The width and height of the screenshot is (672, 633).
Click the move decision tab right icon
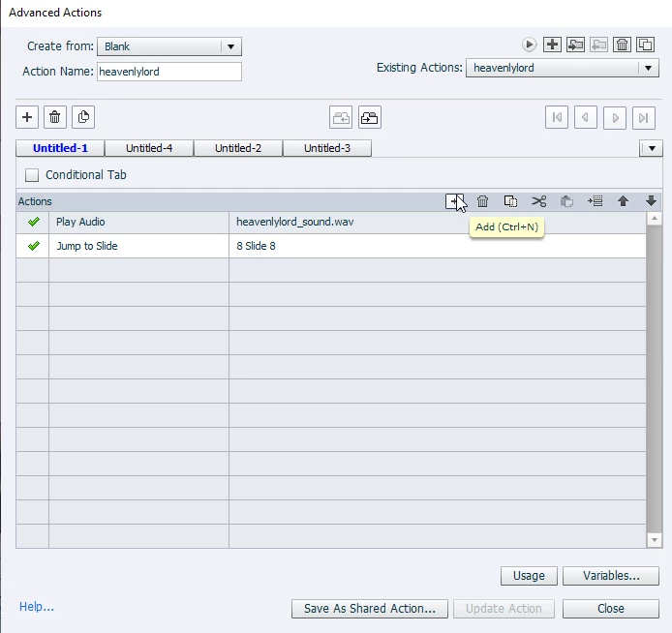point(370,117)
